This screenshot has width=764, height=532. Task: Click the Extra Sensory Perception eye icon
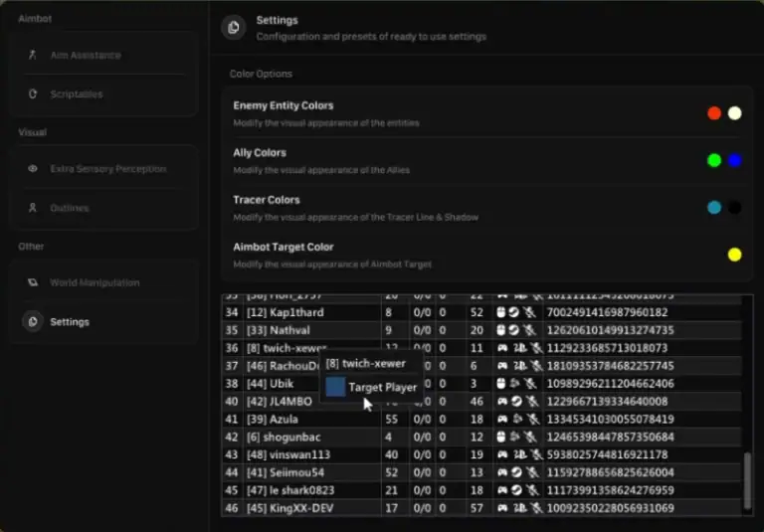pos(32,169)
